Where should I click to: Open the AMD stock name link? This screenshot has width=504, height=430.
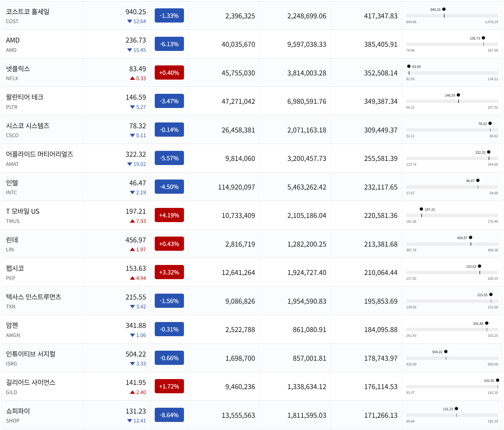coord(13,40)
